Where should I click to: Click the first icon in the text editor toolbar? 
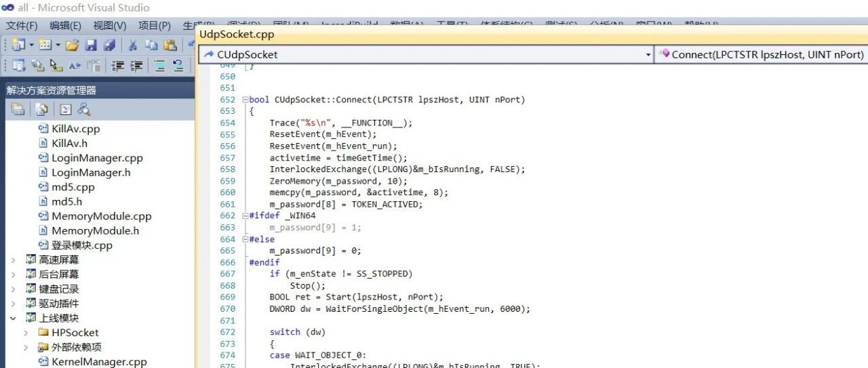[19, 65]
